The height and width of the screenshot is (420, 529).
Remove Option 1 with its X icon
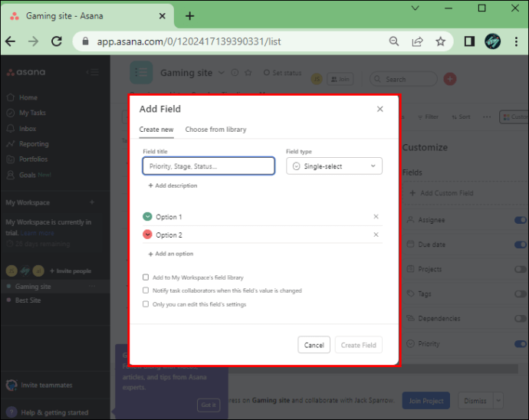point(376,217)
